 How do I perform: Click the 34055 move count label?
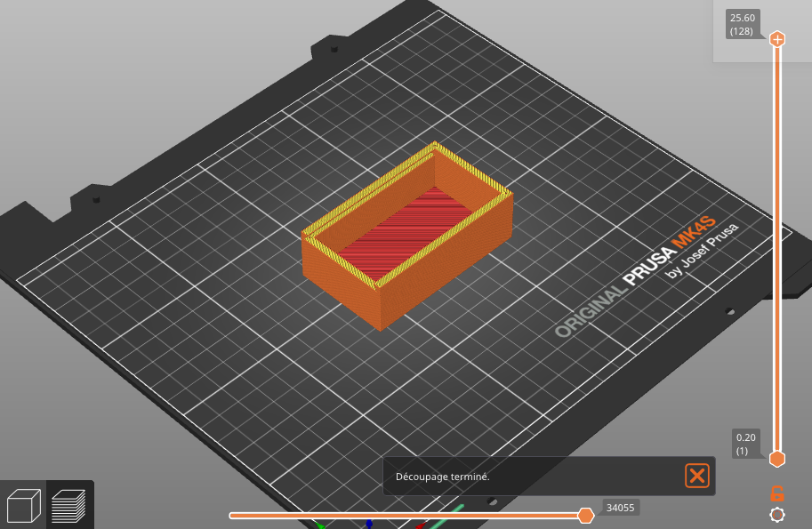tap(621, 508)
